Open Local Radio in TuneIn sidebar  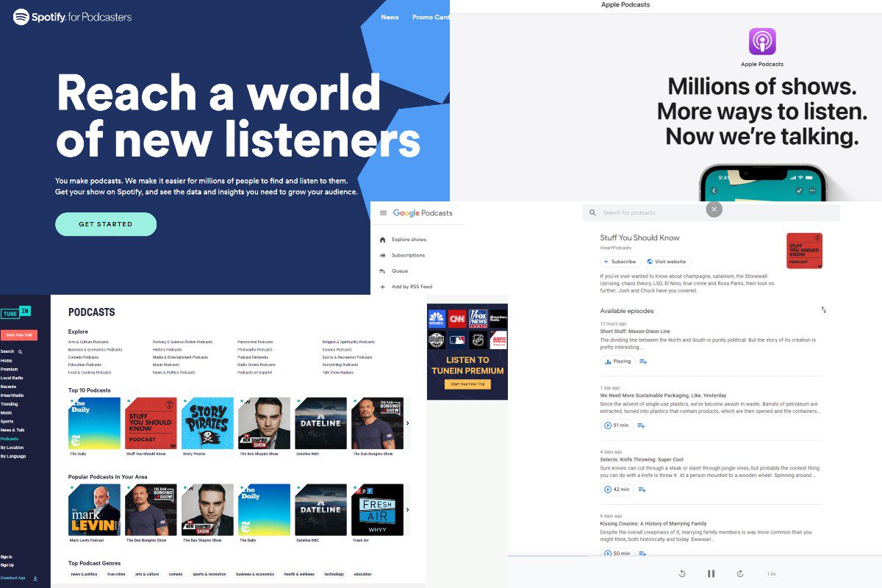12,378
